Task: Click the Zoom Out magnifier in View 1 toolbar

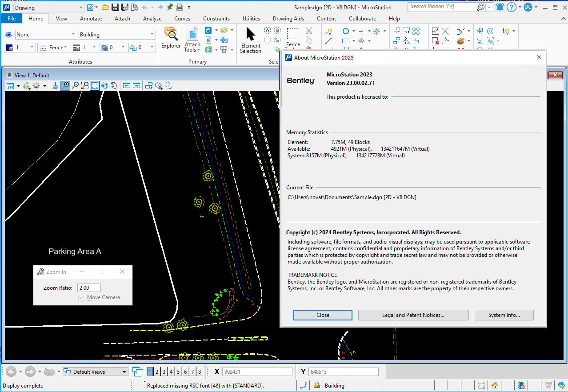Action: (x=75, y=86)
